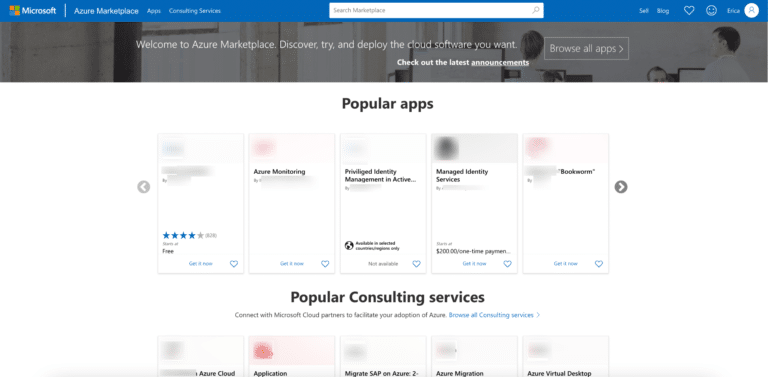
Task: Open Privileged Identity Management app title
Action: pyautogui.click(x=381, y=176)
